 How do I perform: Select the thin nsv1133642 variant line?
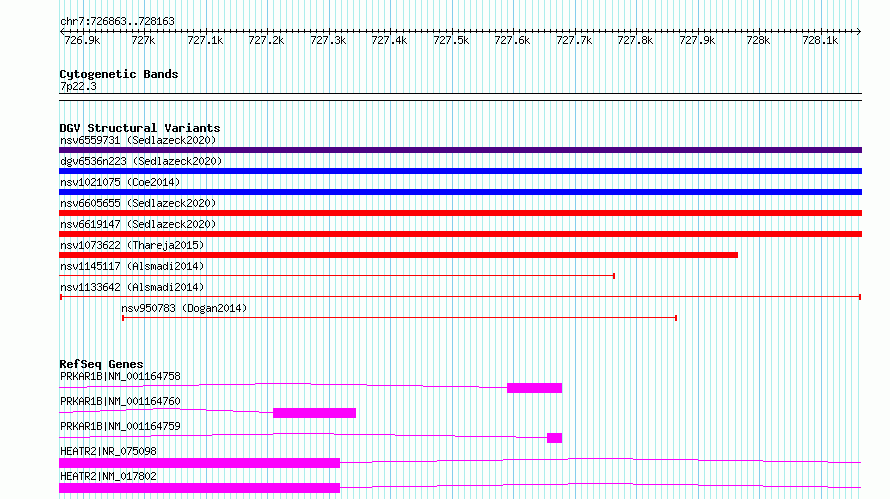pyautogui.click(x=460, y=297)
